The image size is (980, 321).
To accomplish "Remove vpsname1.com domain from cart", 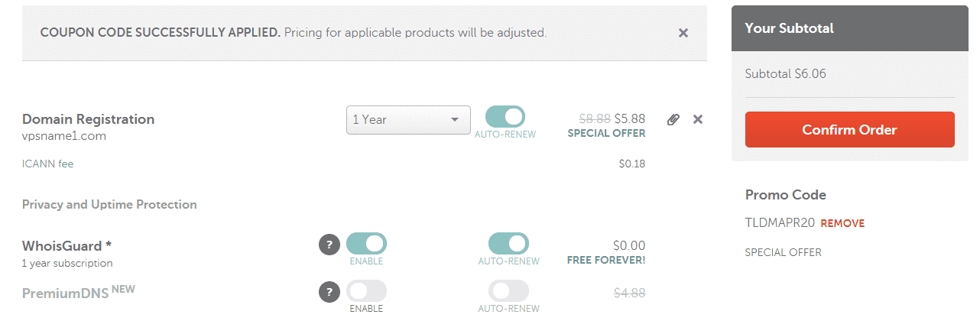I will pos(697,119).
